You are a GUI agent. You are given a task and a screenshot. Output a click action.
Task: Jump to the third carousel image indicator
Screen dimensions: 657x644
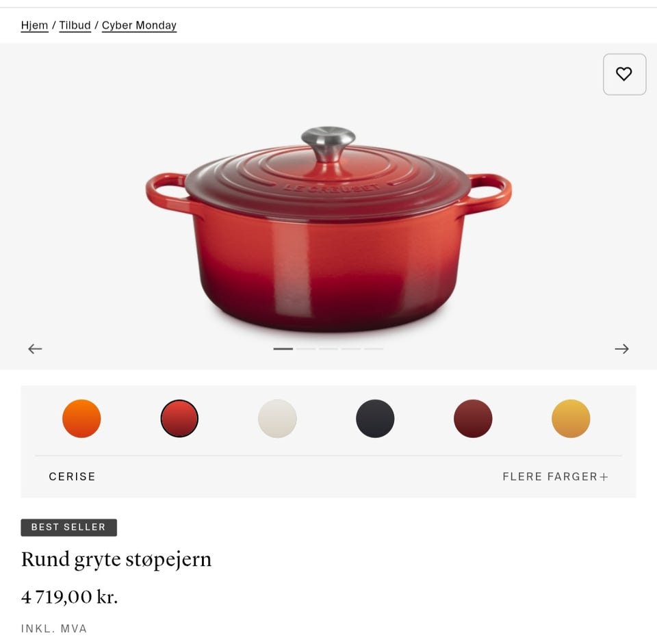[328, 348]
